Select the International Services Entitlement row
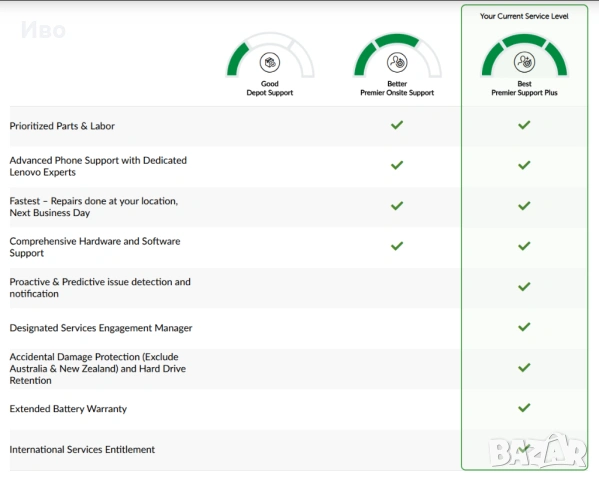 click(298, 450)
